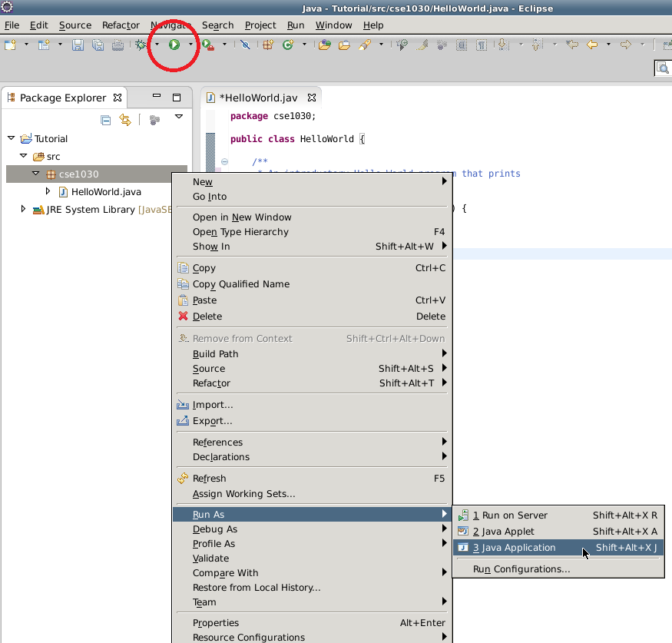The height and width of the screenshot is (643, 672).
Task: Click the Run with external tools (toolbox) icon
Action: [x=208, y=45]
